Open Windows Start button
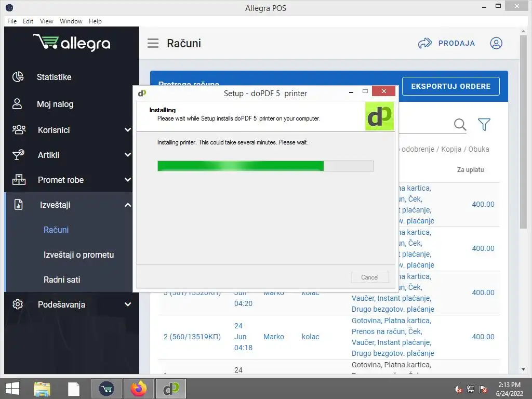The height and width of the screenshot is (399, 532). tap(12, 389)
